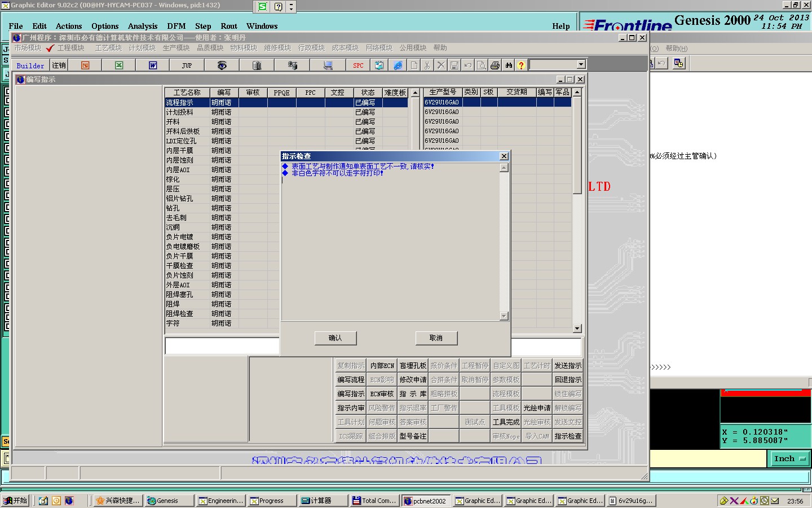Click the SPC toolbar button
The image size is (812, 508).
click(358, 65)
